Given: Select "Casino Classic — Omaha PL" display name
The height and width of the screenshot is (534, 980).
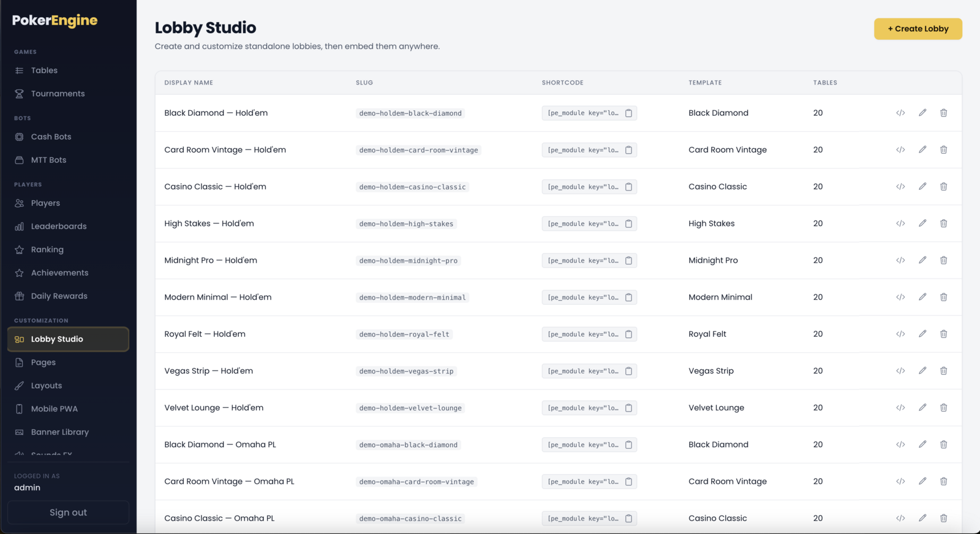Looking at the screenshot, I should (219, 518).
